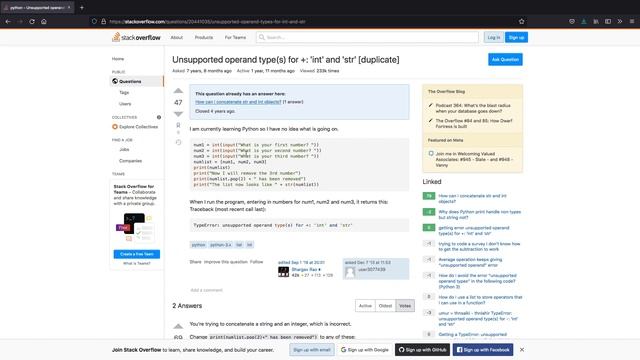Open a new browser tab

point(82,7)
